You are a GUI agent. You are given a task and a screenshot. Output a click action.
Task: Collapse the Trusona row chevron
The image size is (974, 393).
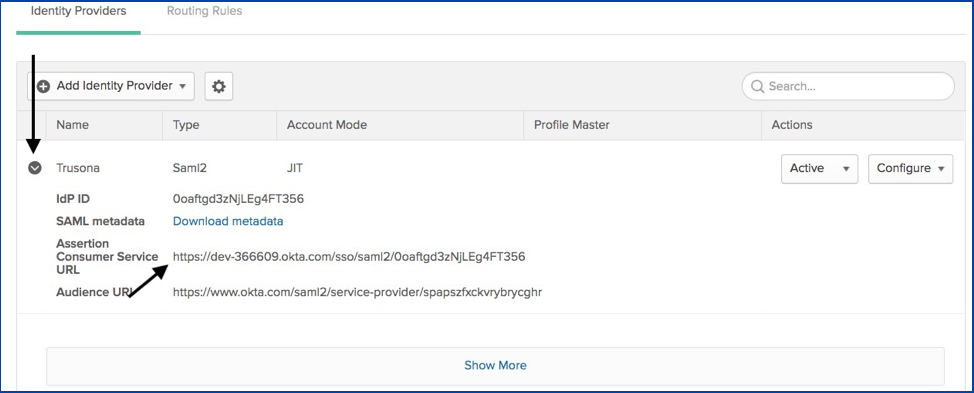pyautogui.click(x=35, y=168)
